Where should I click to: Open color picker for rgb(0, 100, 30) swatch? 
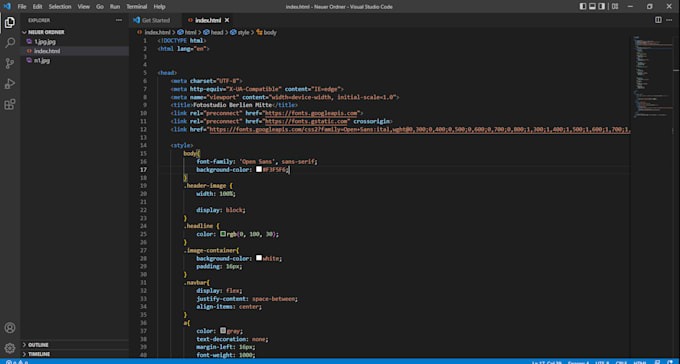[x=223, y=234]
